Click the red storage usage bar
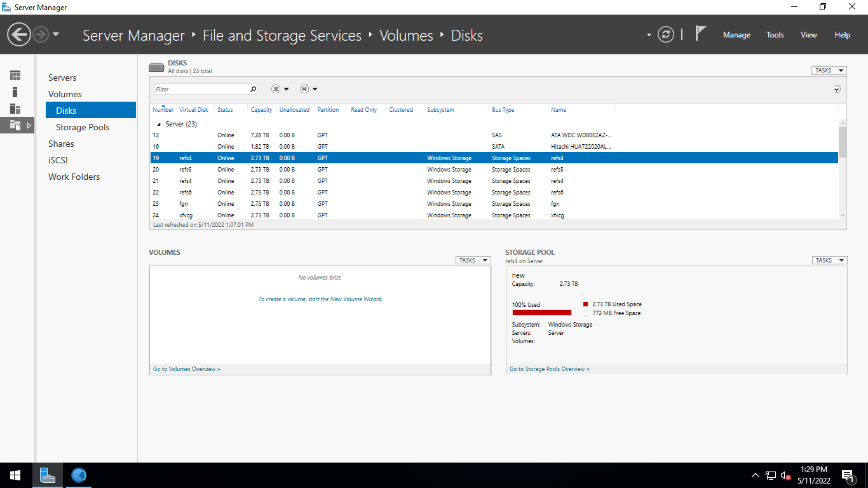 (542, 313)
